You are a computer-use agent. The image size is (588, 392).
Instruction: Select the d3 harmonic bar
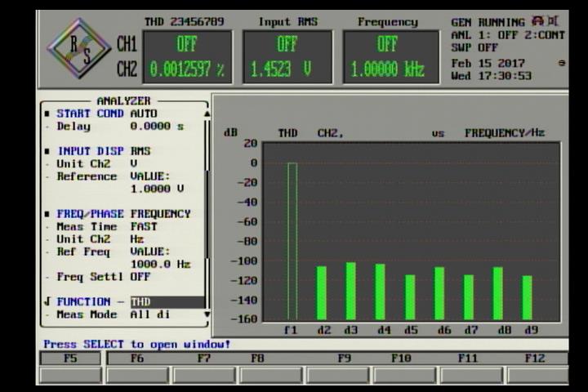[350, 290]
